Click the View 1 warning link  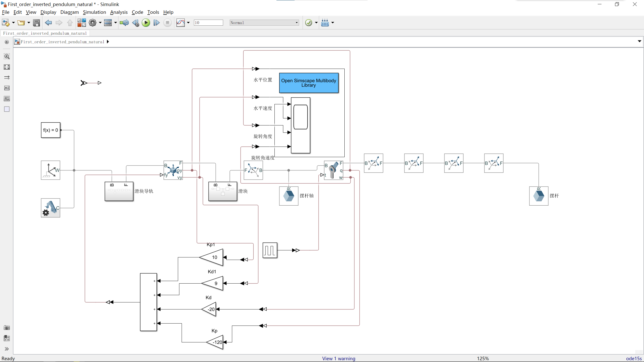(x=339, y=358)
